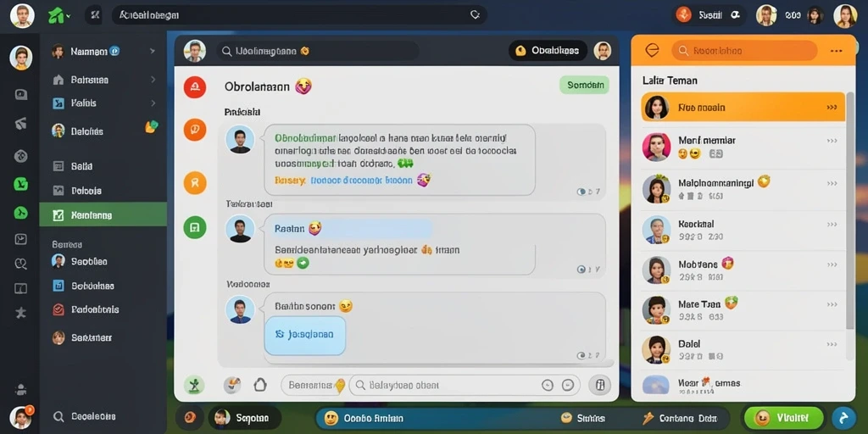This screenshot has width=868, height=434.
Task: Click the megaphone icon in the narrow sidebar
Action: (x=20, y=124)
